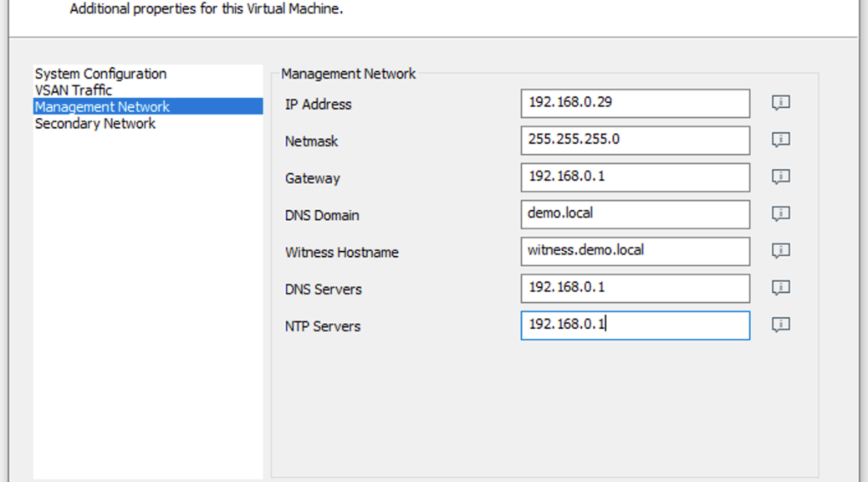
Task: Select the Management Network category
Action: [x=102, y=107]
